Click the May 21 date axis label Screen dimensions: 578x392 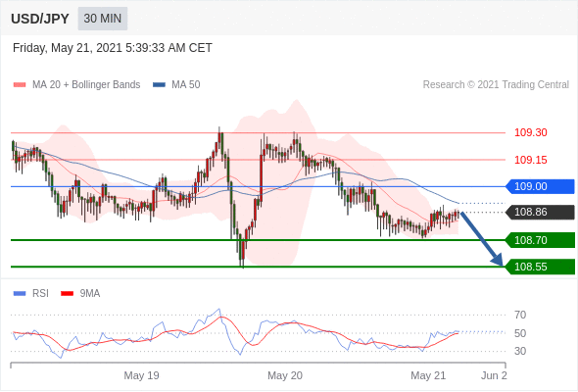[428, 375]
